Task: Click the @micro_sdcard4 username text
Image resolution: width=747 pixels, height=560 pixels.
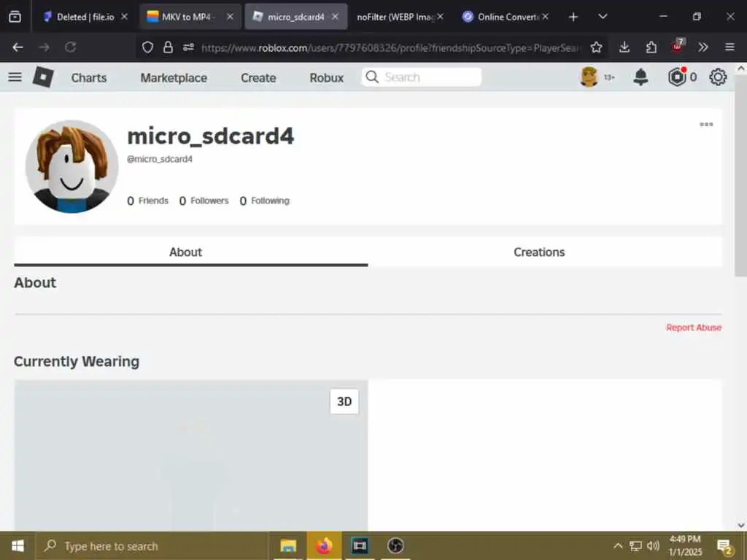Action: coord(160,159)
